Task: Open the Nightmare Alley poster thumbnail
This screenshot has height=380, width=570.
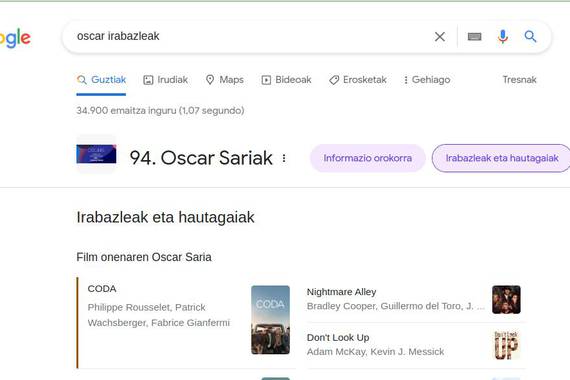Action: click(506, 300)
